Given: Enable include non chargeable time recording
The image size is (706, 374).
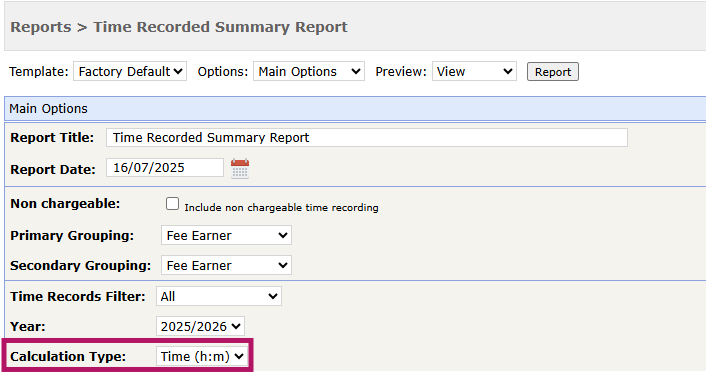Looking at the screenshot, I should (172, 204).
